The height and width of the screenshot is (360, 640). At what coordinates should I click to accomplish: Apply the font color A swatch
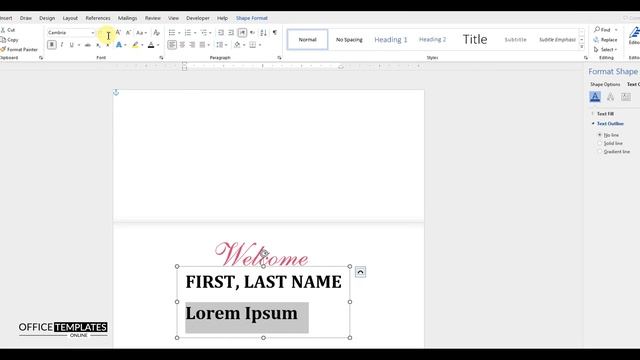tap(151, 45)
